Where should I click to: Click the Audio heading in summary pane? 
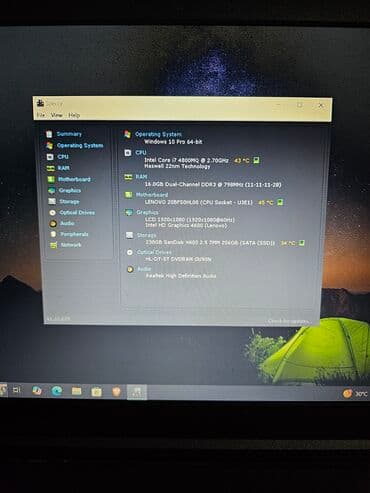coord(144,269)
